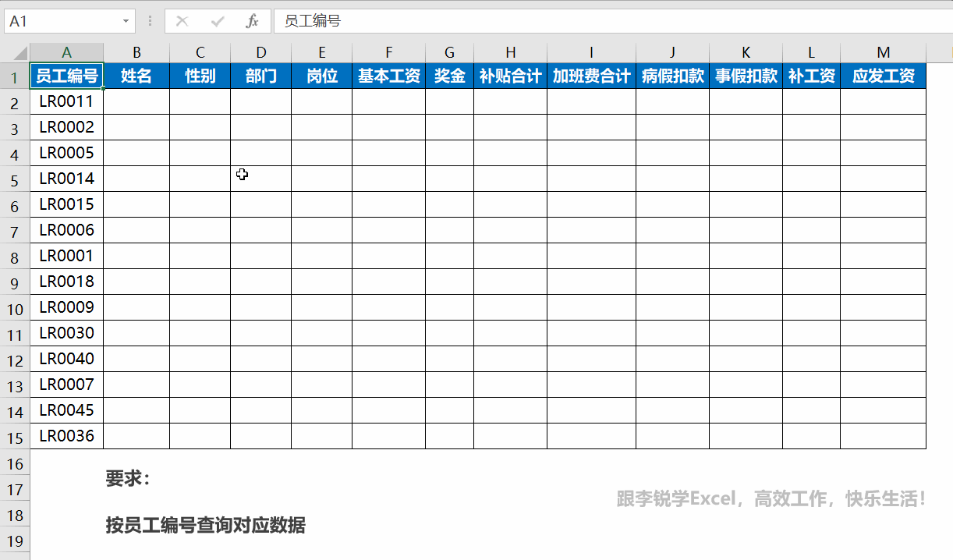Select column F header

[x=389, y=53]
